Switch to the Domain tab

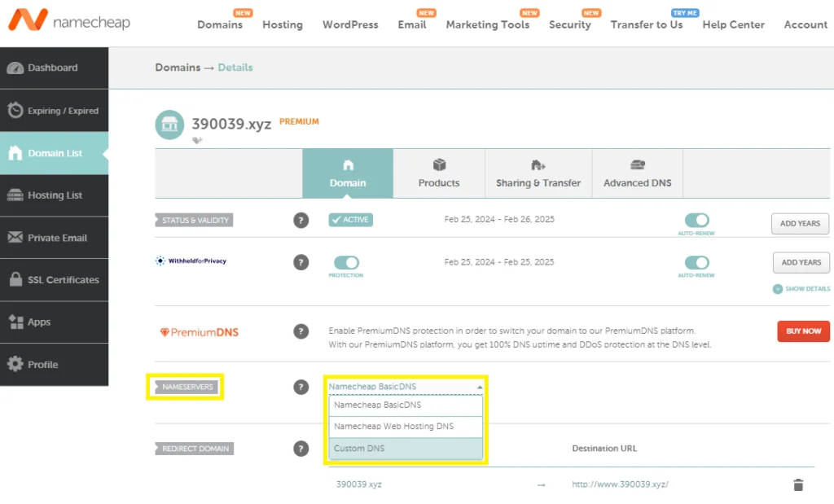pos(348,173)
